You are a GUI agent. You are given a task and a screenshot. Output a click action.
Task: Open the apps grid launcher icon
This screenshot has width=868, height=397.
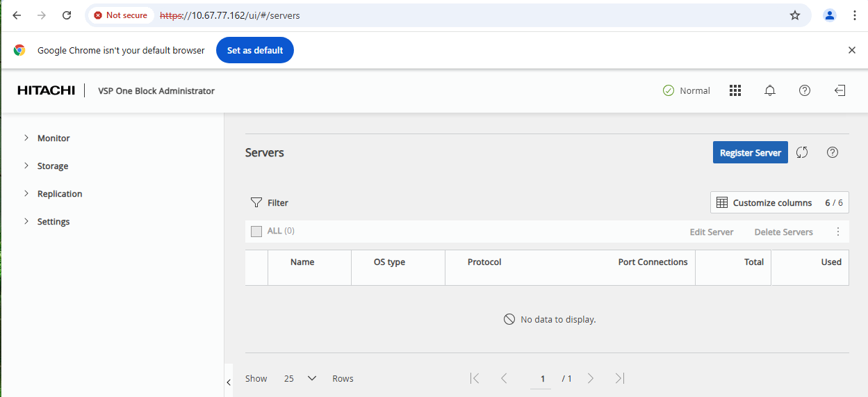(x=735, y=90)
